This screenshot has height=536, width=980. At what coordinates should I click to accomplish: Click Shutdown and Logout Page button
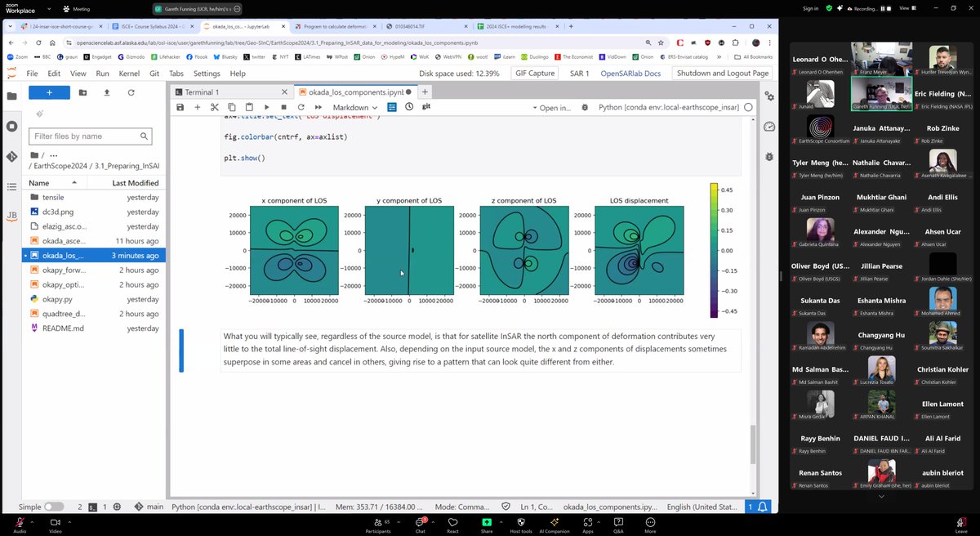click(723, 74)
